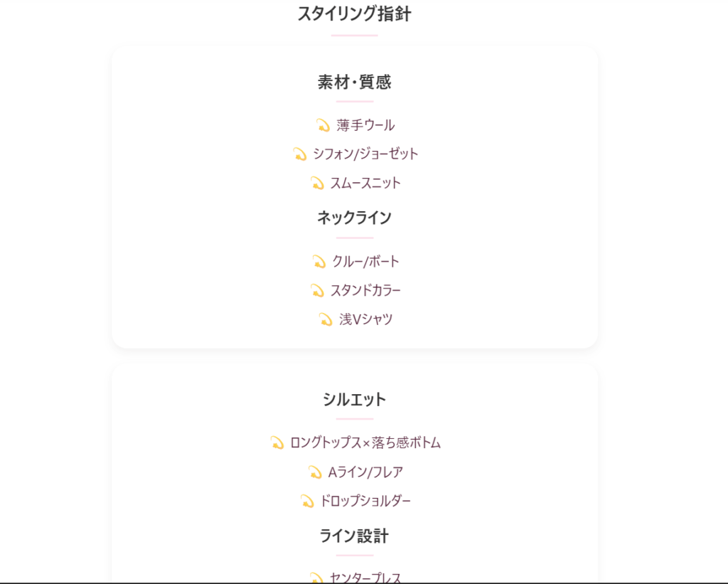Click the bullet icon beside ロングトップス×落ち感ボトム
Image resolution: width=728 pixels, height=584 pixels.
click(x=277, y=443)
